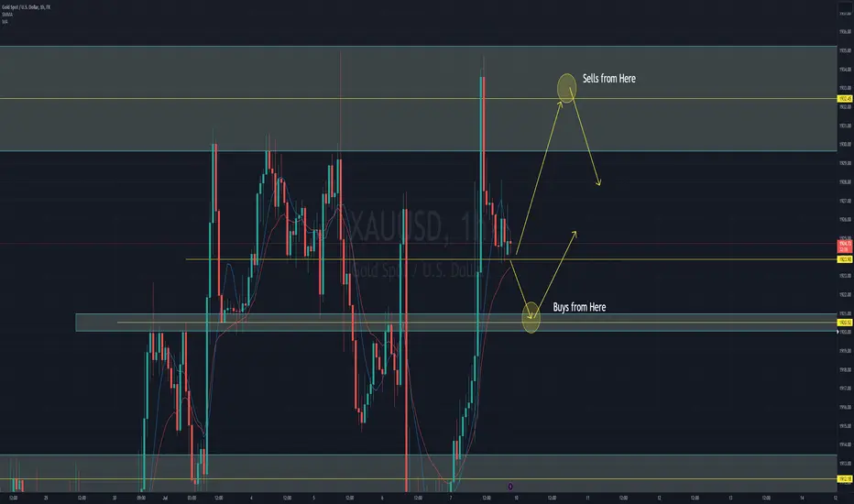Select the yellow ellipse near 'Buys from Here'

[531, 317]
